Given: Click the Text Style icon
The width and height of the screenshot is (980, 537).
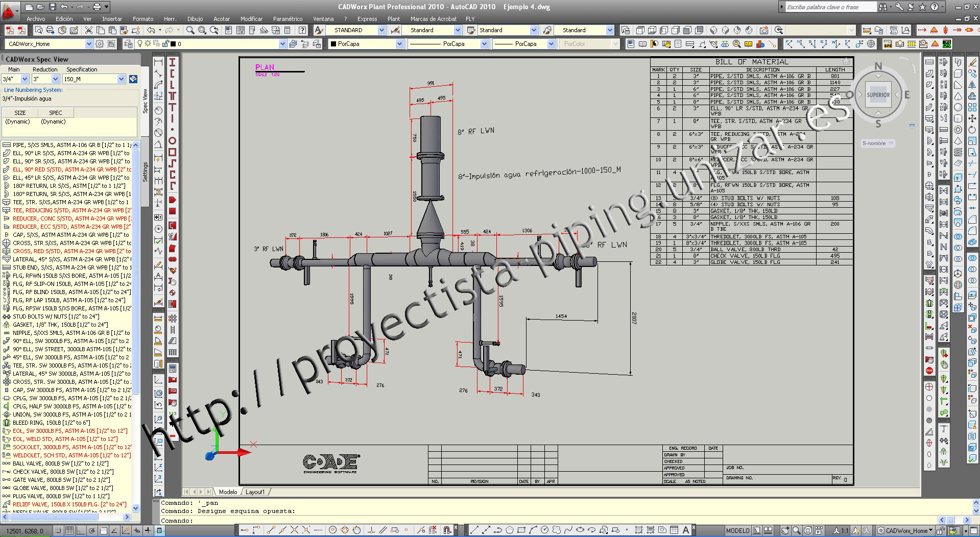Looking at the screenshot, I should 319,30.
